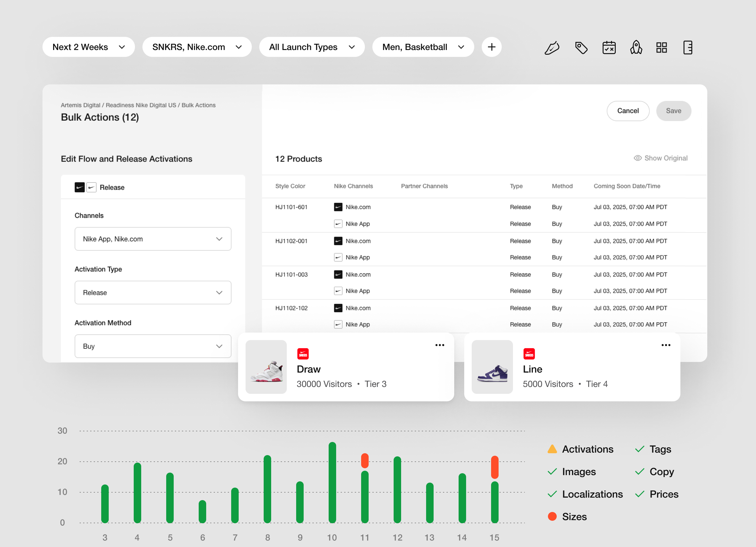Open the Next 2 Weeks date filter
Viewport: 756px width, 547px height.
tap(89, 47)
